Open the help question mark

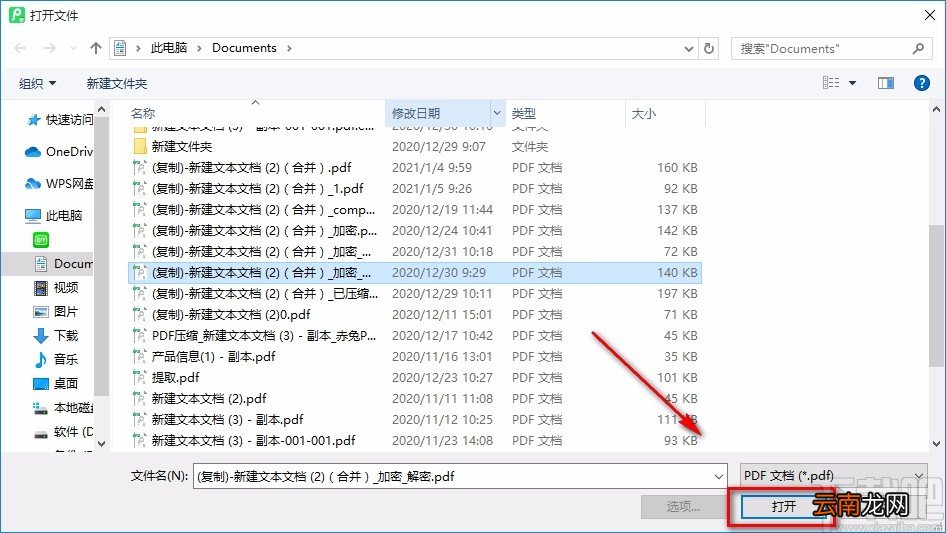(x=922, y=83)
